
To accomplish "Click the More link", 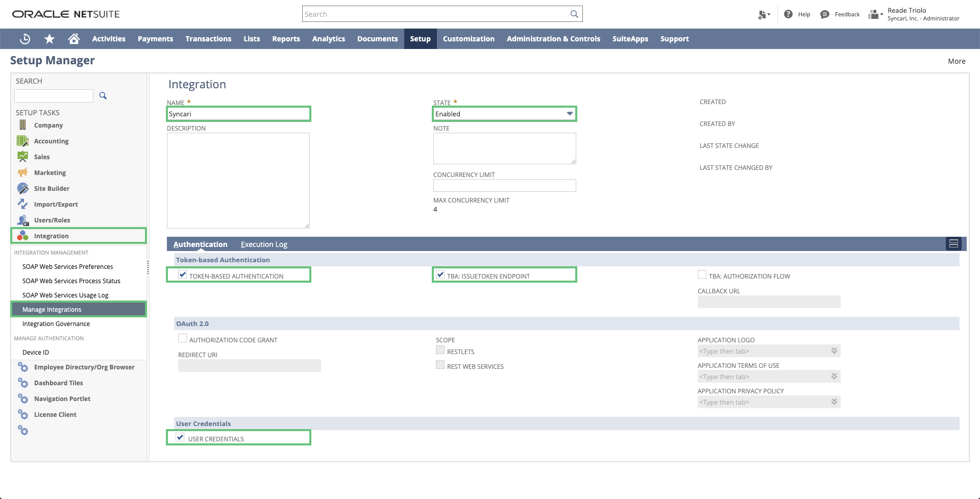I will click(957, 61).
